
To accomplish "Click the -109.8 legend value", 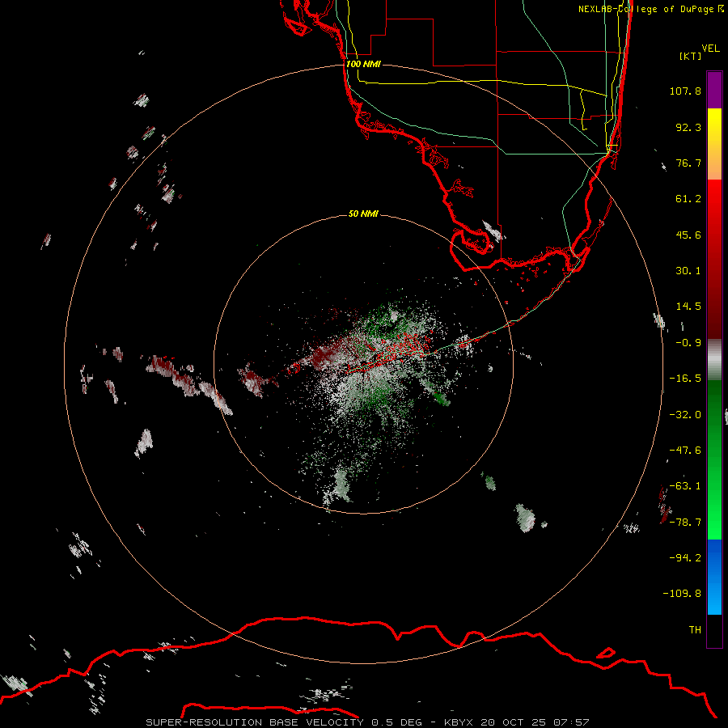I will click(682, 594).
